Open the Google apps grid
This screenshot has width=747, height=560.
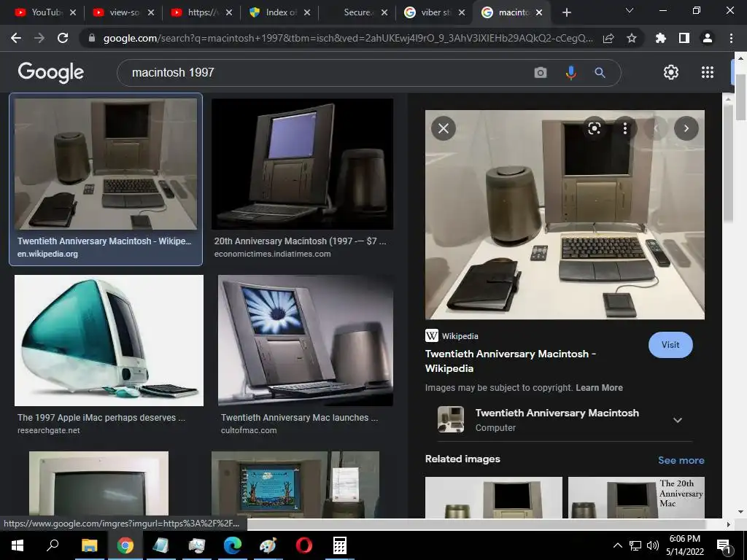tap(708, 72)
